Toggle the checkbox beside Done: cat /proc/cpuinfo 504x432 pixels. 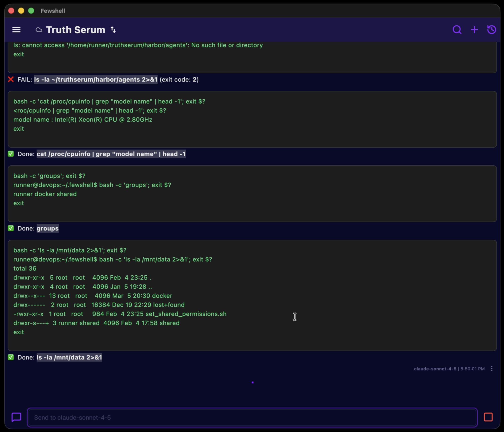[11, 154]
